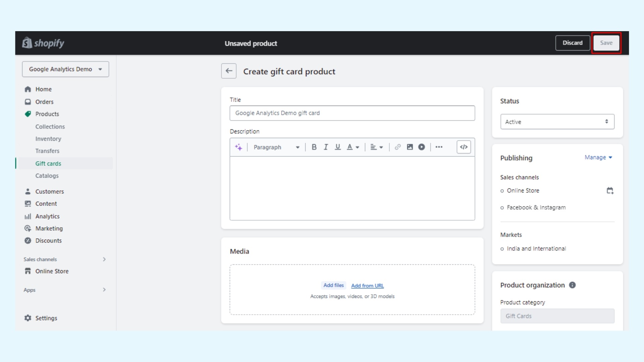Insert a video in description
Screen dimensions: 644x362
tap(422, 147)
